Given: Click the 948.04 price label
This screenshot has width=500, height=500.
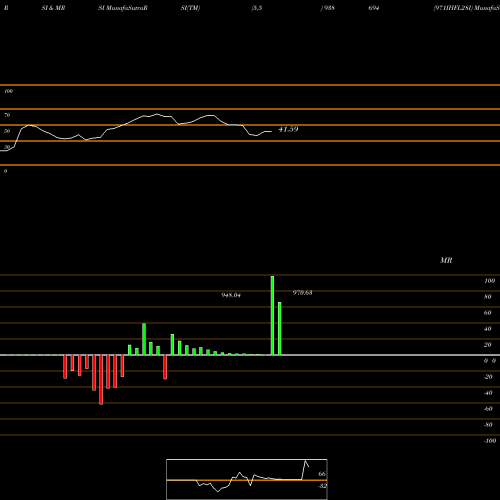Looking at the screenshot, I should tap(231, 295).
